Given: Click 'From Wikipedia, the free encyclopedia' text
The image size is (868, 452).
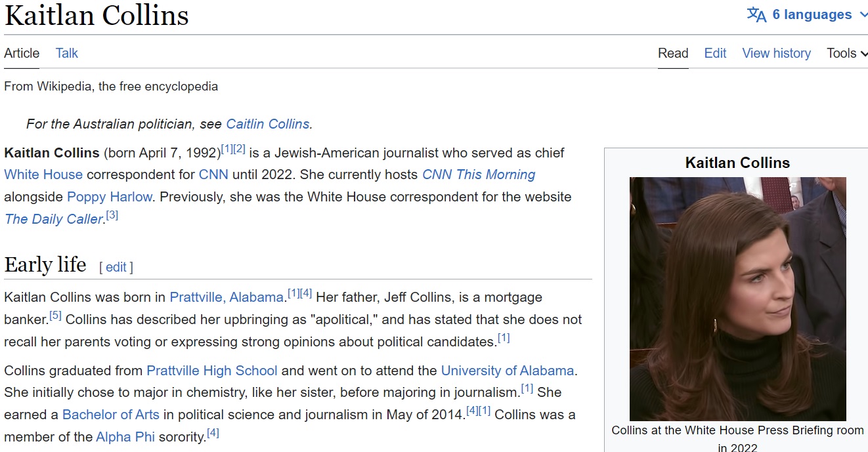Looking at the screenshot, I should (x=111, y=86).
